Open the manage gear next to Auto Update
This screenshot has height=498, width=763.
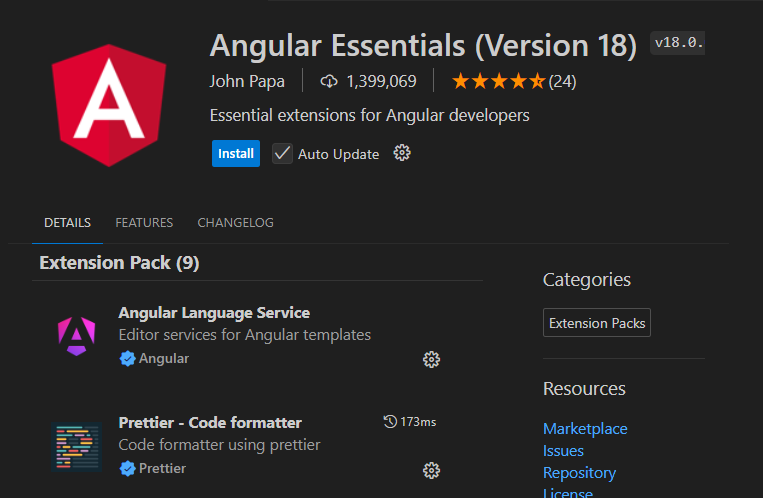coord(402,153)
